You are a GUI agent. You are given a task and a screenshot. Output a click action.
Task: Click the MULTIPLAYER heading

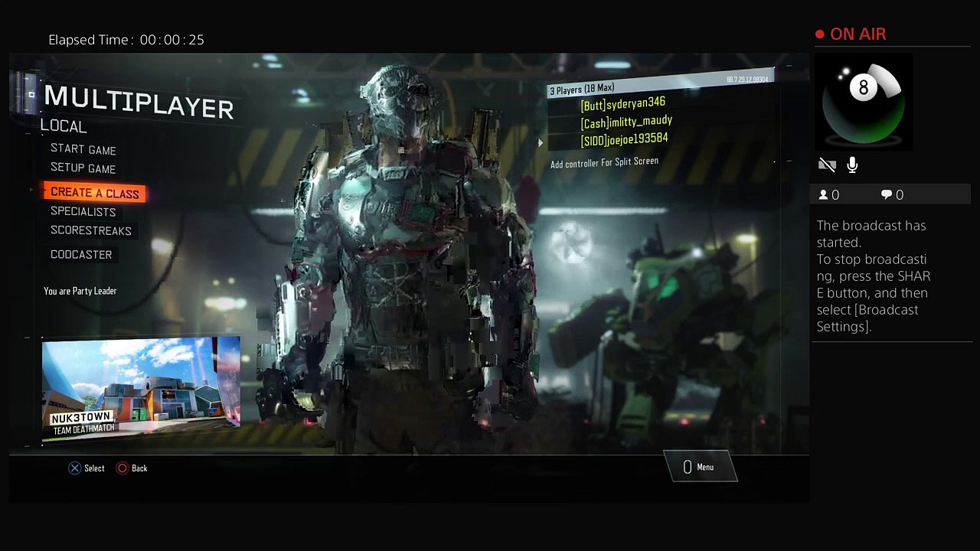pyautogui.click(x=139, y=102)
